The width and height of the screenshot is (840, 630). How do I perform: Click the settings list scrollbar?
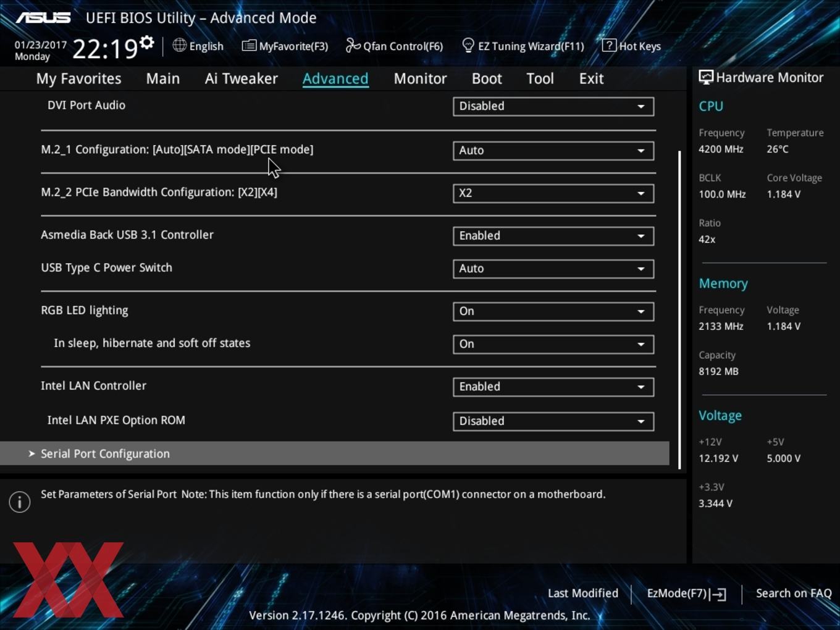pyautogui.click(x=679, y=309)
